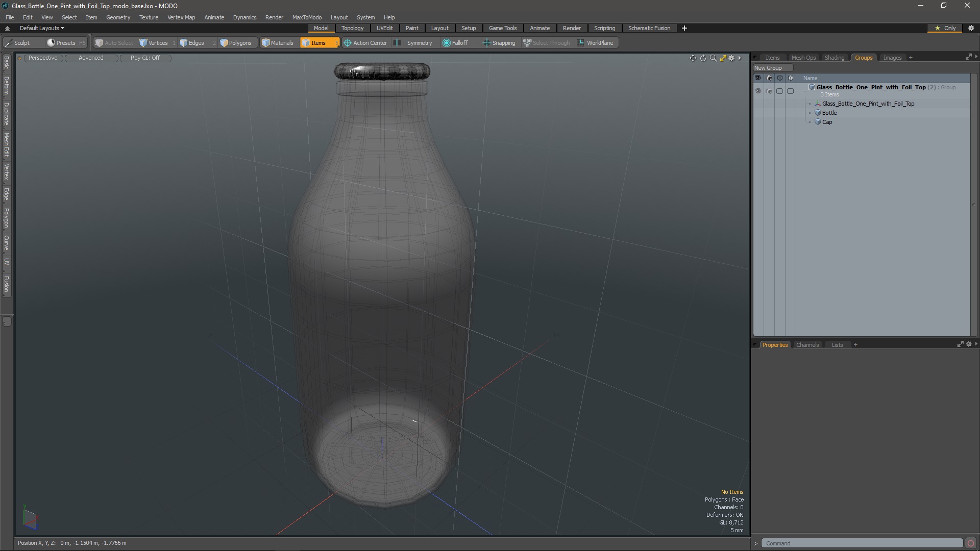
Task: Toggle render camera for Glass_Bottle group
Action: pyautogui.click(x=769, y=91)
